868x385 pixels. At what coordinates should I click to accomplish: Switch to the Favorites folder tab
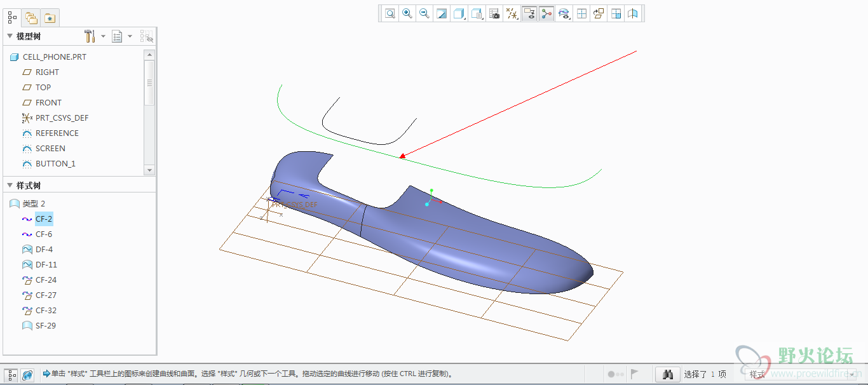click(50, 18)
